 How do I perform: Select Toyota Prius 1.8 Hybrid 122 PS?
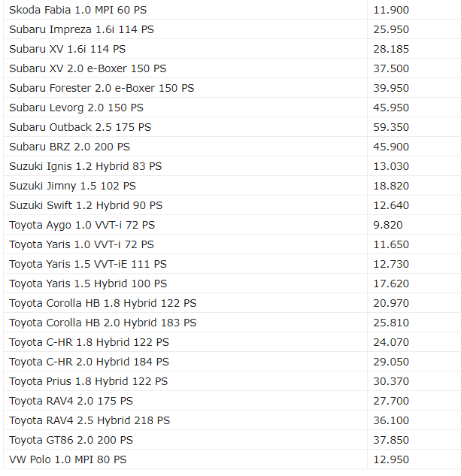coord(89,381)
